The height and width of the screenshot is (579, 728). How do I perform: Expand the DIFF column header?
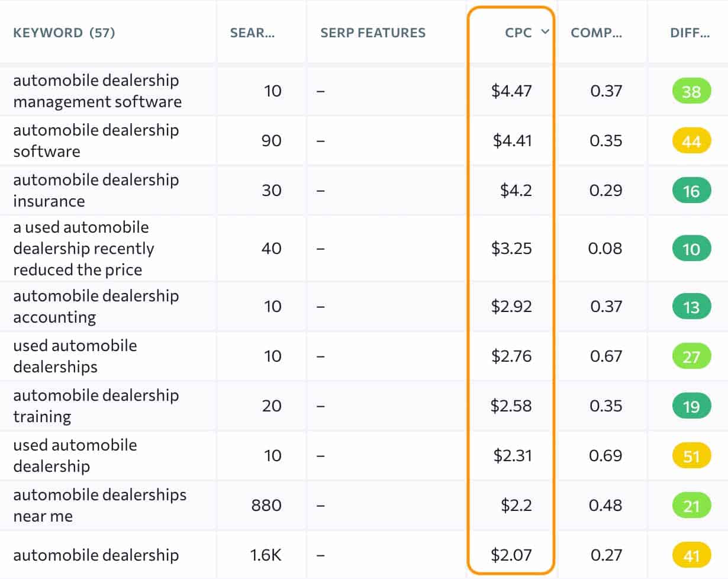691,33
